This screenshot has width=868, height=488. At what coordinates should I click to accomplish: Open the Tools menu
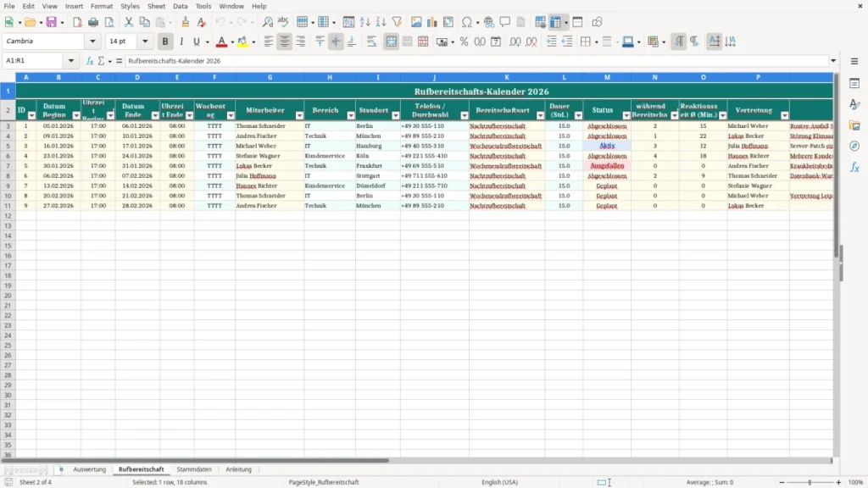tap(203, 6)
